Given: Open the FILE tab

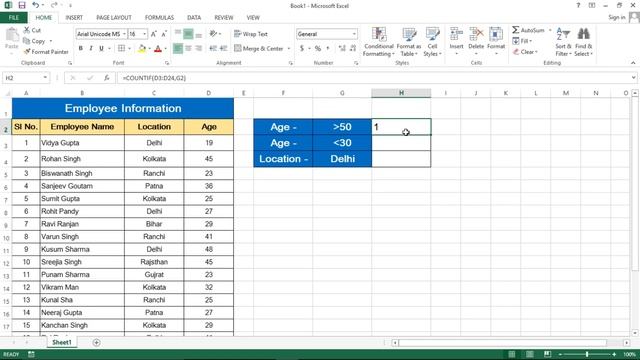Looking at the screenshot, I should (14, 18).
